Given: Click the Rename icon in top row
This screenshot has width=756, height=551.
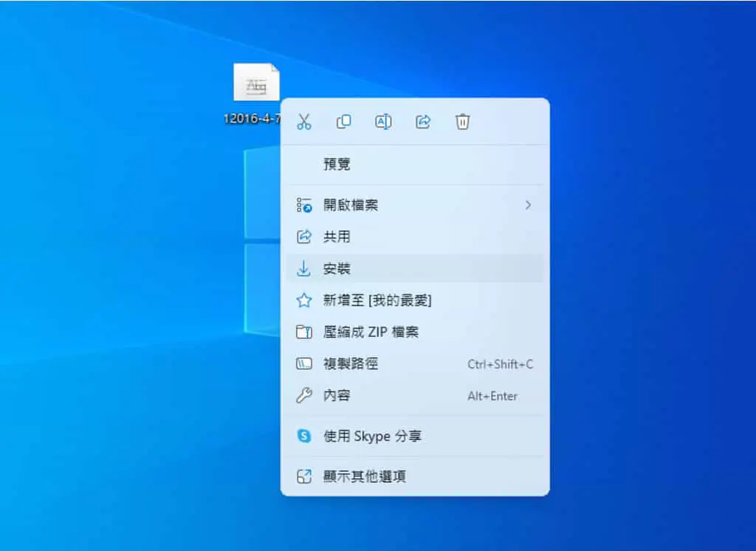Looking at the screenshot, I should click(383, 122).
